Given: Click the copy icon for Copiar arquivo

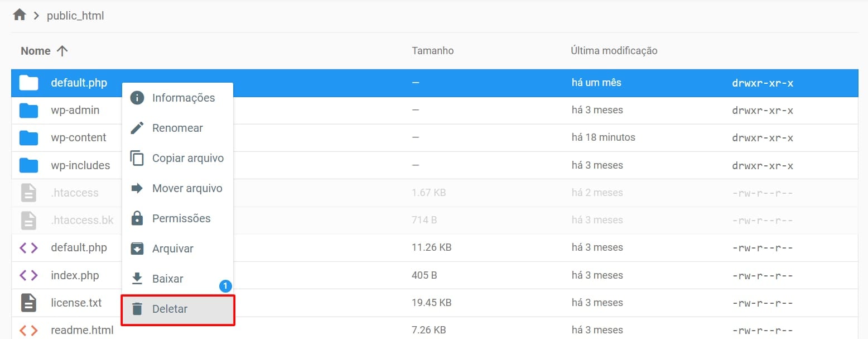Looking at the screenshot, I should tap(137, 158).
